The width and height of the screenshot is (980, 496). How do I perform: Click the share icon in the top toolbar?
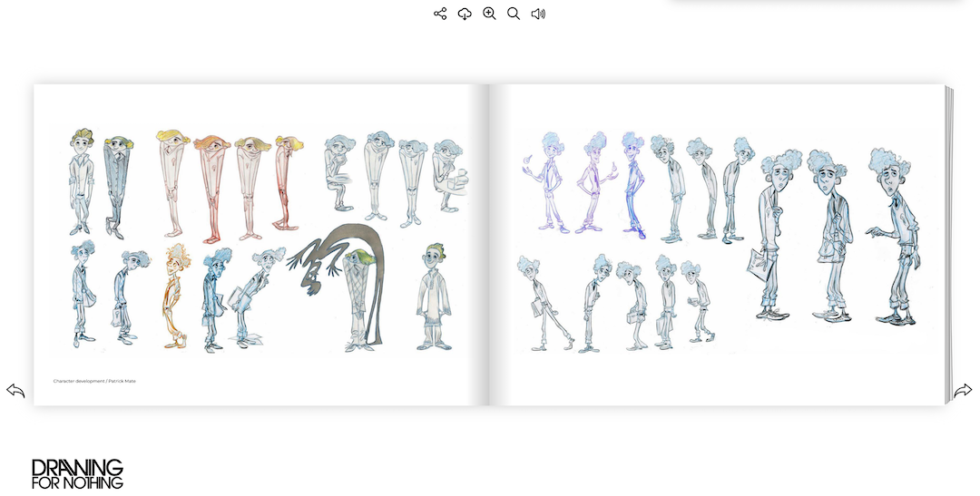pos(440,14)
